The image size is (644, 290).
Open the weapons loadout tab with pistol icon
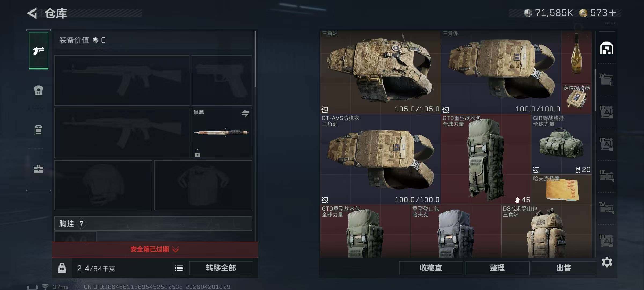(39, 50)
